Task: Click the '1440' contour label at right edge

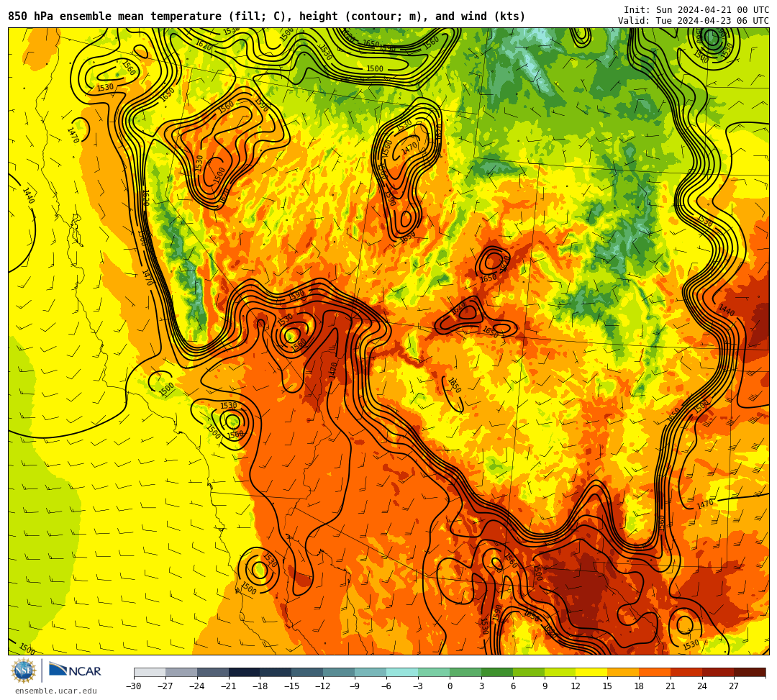Action: (727, 311)
